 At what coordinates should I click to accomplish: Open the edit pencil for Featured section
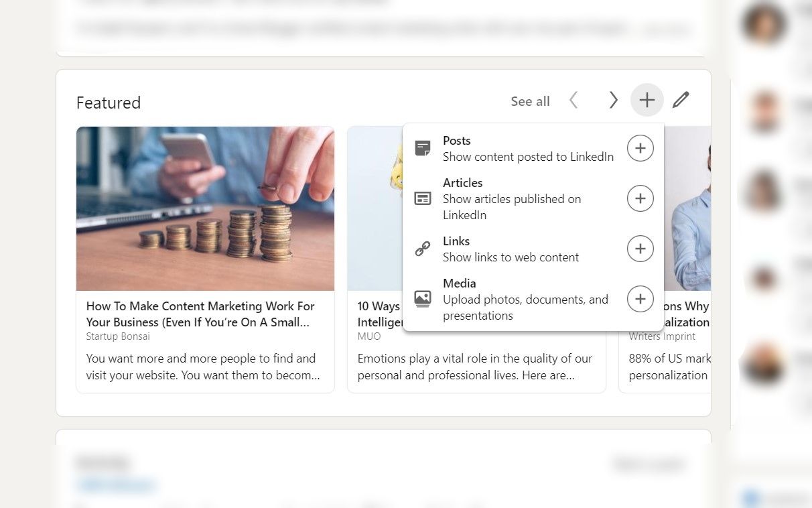[x=680, y=99]
